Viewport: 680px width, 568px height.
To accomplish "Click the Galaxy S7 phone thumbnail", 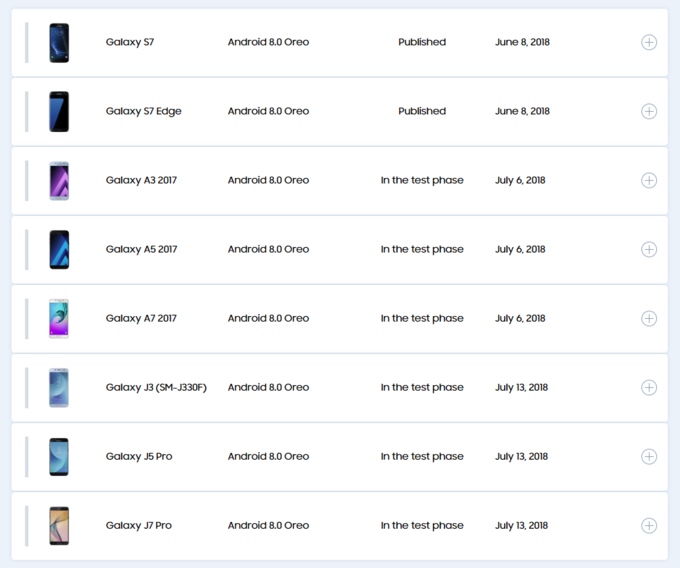I will click(59, 43).
